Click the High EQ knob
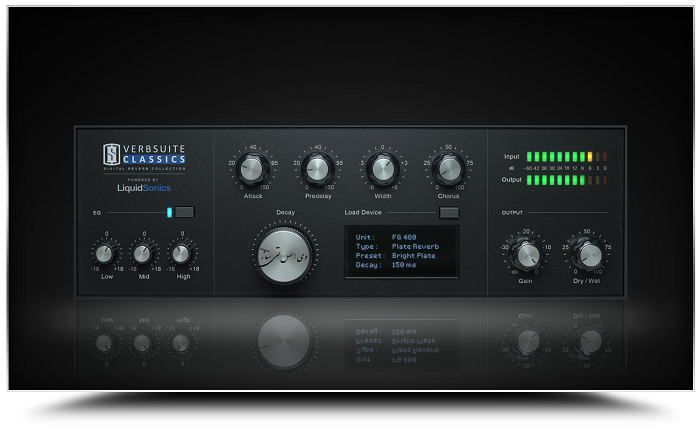Viewport: 700px width, 441px height. tap(181, 254)
